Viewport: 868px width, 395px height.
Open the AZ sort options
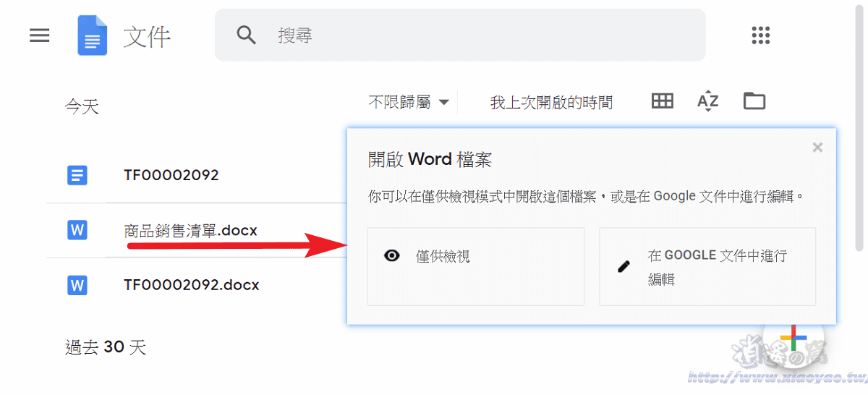pos(707,101)
